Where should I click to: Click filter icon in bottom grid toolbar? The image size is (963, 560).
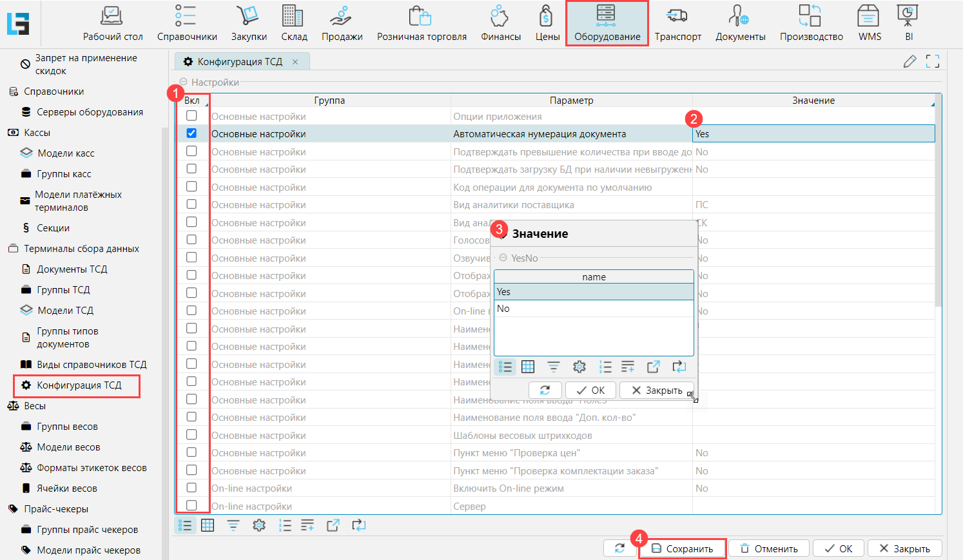(233, 526)
